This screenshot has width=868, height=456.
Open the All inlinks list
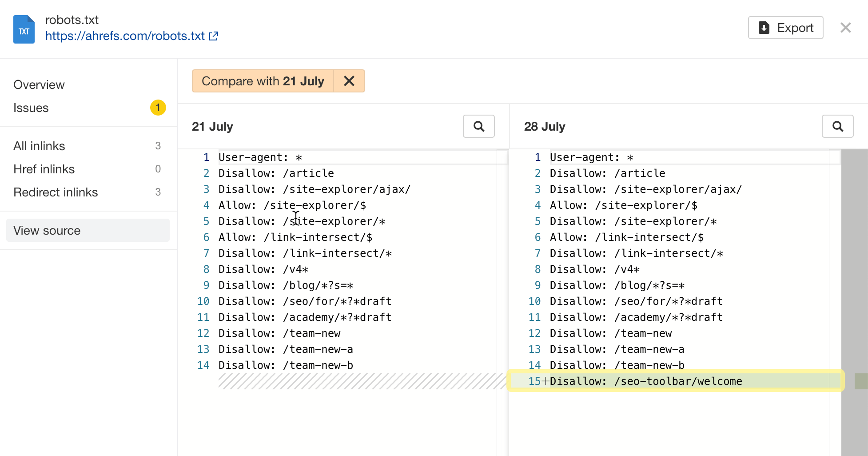(39, 146)
